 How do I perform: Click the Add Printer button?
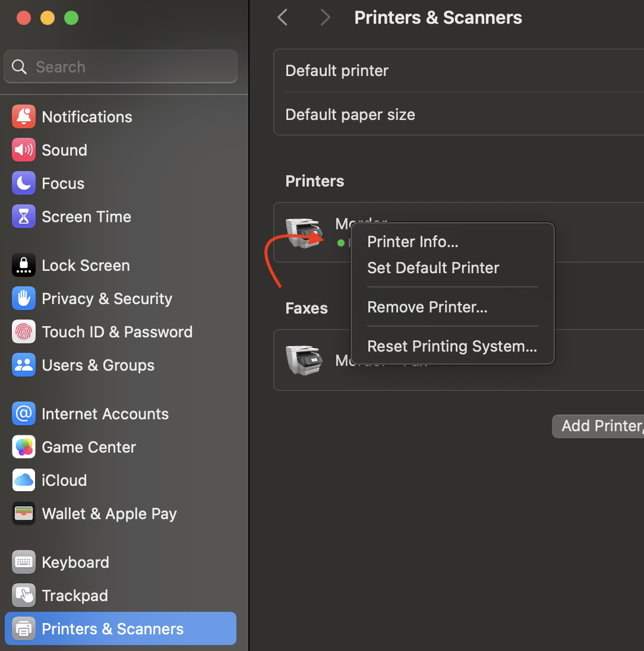tap(600, 426)
